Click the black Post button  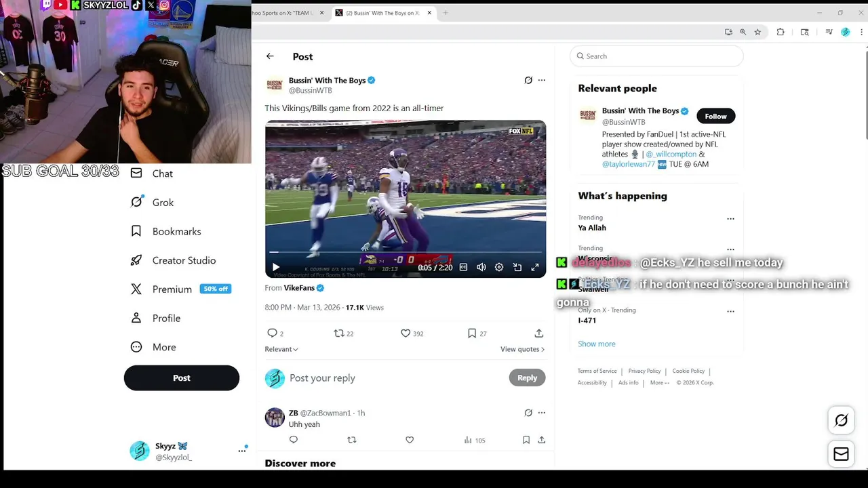(x=182, y=378)
